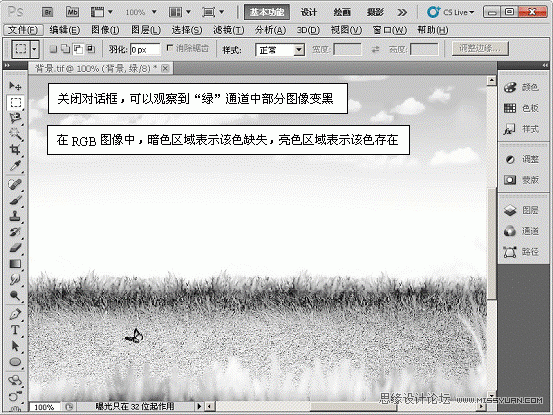Select the Ellipse shape tool
553x415 pixels.
coord(15,362)
